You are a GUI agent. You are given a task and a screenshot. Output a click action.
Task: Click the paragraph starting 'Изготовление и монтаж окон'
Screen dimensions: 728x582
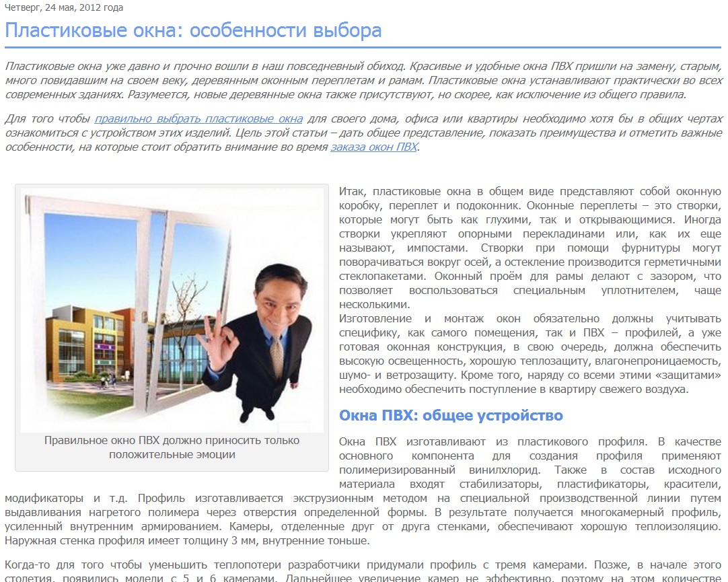pyautogui.click(x=530, y=354)
